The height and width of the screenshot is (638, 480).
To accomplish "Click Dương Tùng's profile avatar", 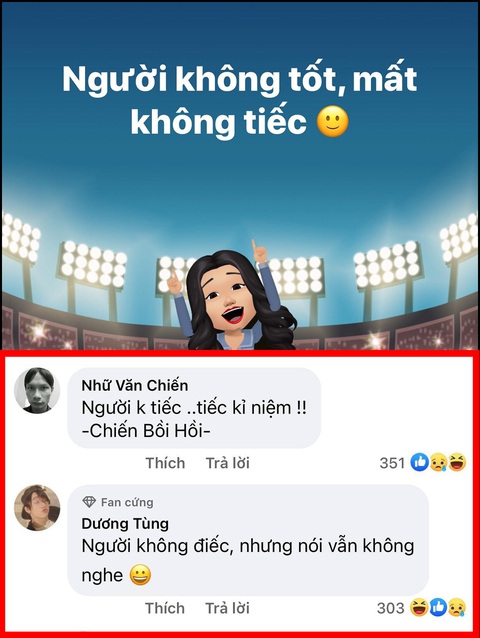I will (x=37, y=507).
